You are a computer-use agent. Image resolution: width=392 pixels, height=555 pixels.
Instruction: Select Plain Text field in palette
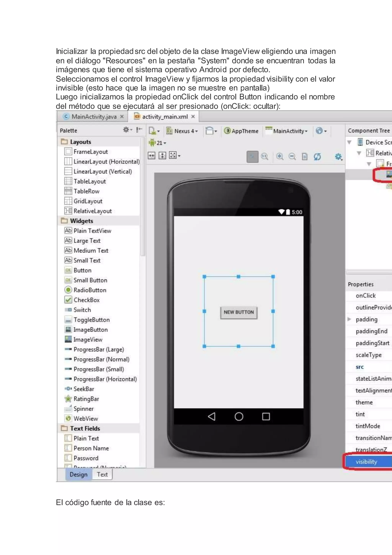click(x=82, y=438)
